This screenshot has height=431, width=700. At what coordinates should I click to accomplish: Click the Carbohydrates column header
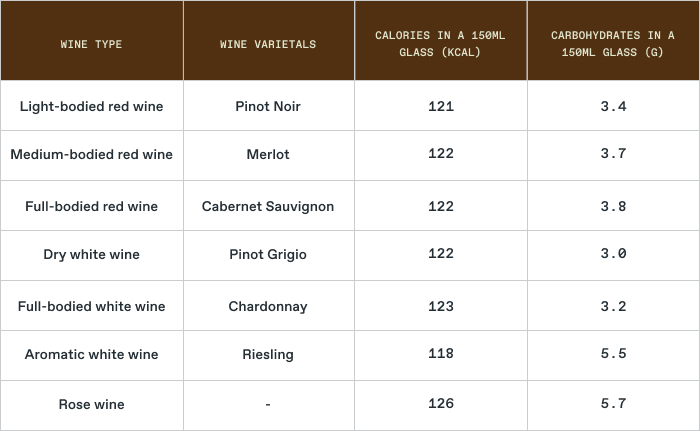click(x=613, y=43)
